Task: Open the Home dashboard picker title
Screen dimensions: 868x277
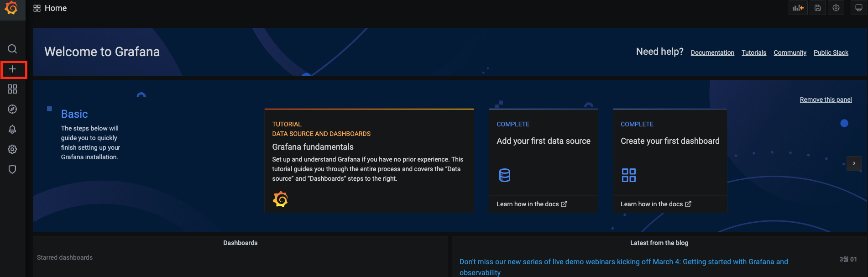Action: pos(56,8)
